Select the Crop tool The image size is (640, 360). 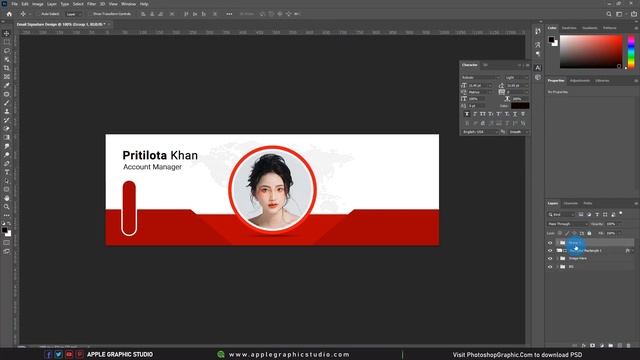coord(7,68)
